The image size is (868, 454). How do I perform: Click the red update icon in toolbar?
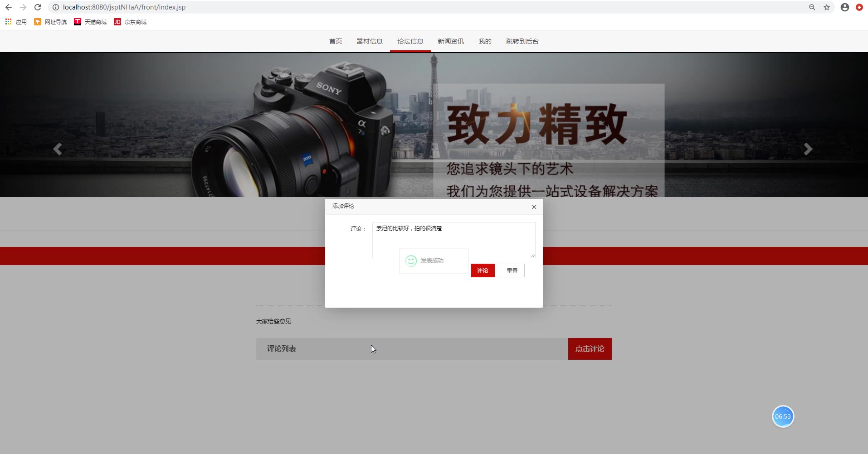(x=859, y=7)
